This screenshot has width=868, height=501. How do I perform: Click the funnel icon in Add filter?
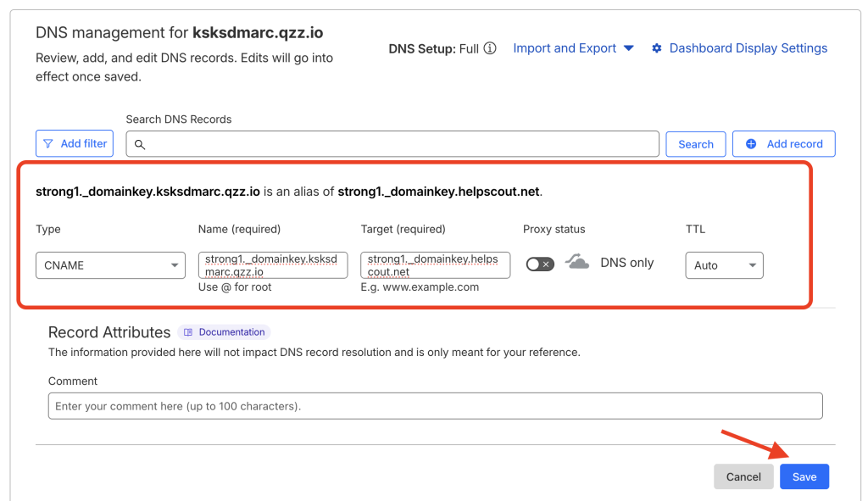[x=48, y=143]
